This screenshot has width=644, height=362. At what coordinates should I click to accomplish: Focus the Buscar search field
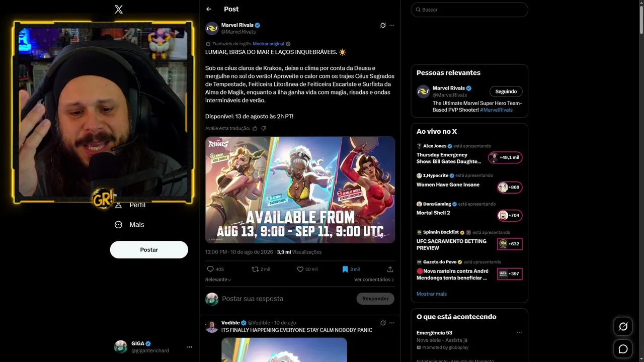point(469,10)
